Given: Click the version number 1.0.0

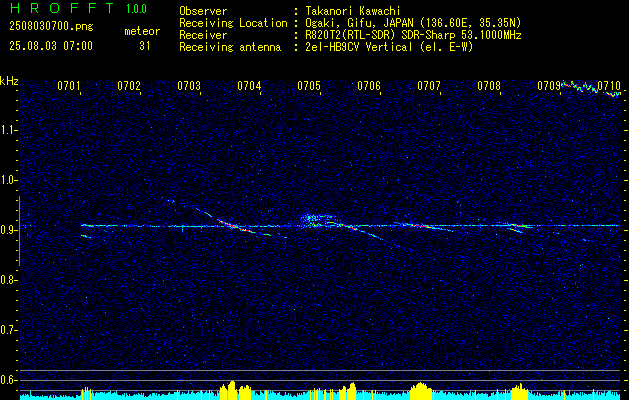Looking at the screenshot, I should click(x=136, y=9).
